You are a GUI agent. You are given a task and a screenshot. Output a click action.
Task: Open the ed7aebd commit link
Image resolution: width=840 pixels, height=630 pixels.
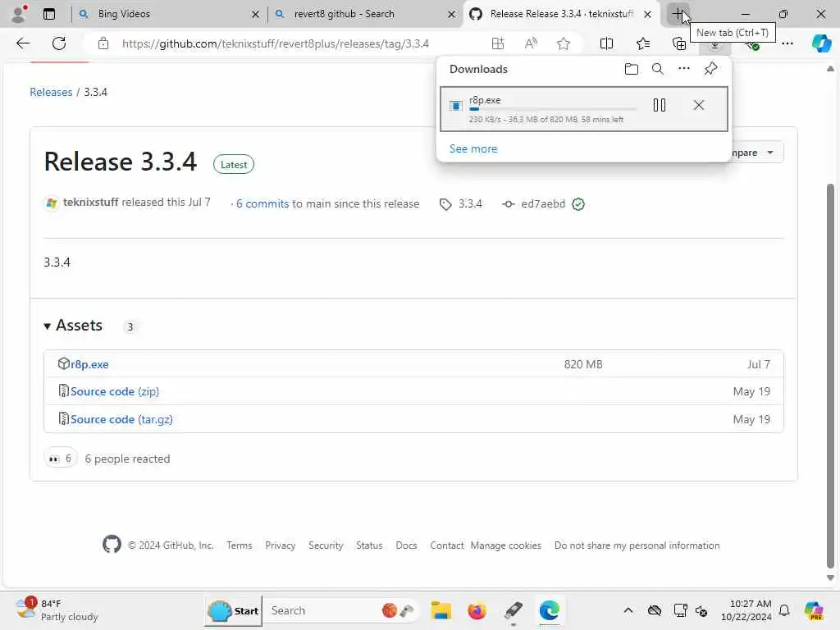tap(543, 204)
